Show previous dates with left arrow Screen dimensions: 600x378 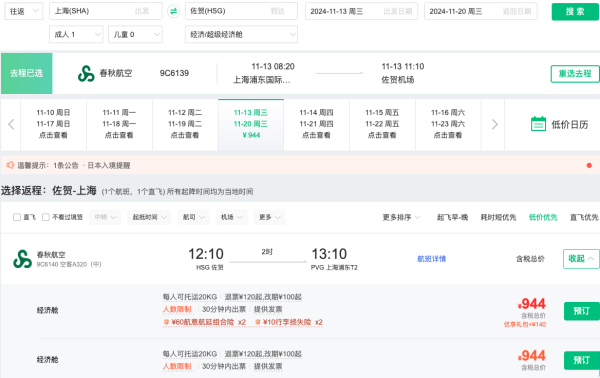(11, 124)
